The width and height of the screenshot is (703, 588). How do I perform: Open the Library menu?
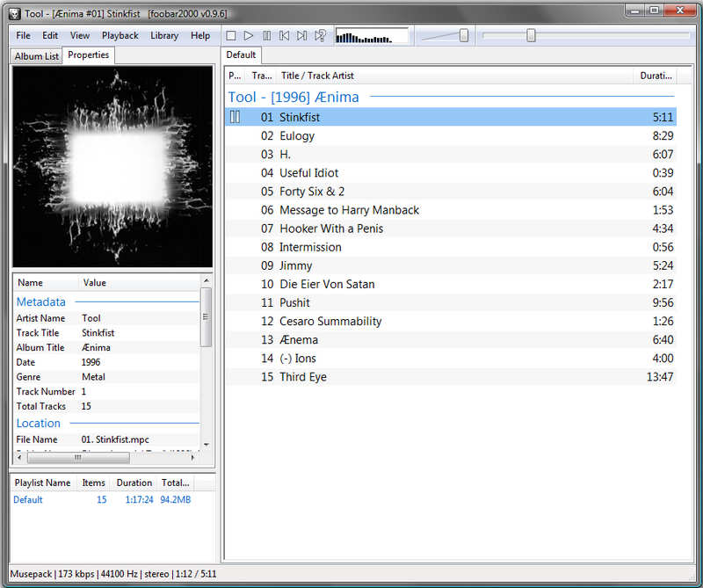click(164, 35)
